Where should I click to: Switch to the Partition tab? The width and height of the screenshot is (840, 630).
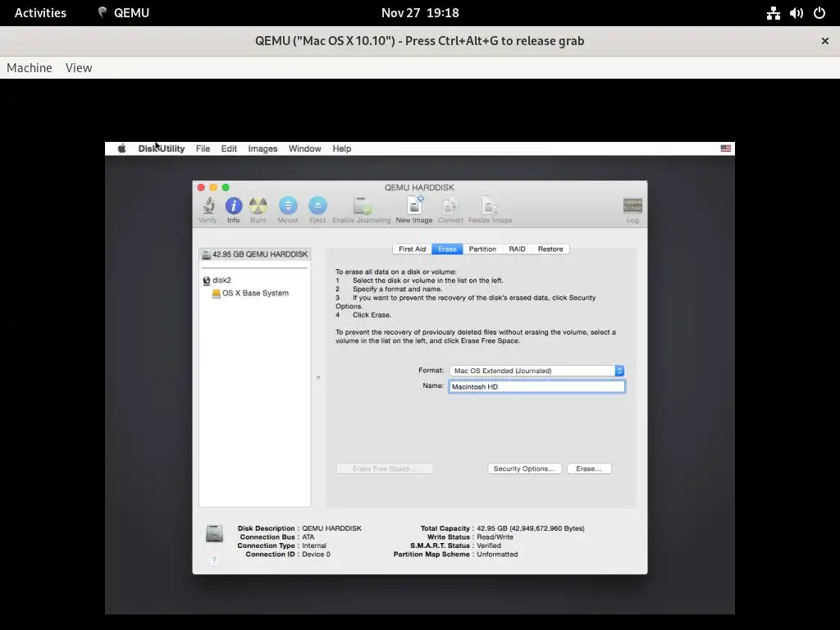click(482, 249)
